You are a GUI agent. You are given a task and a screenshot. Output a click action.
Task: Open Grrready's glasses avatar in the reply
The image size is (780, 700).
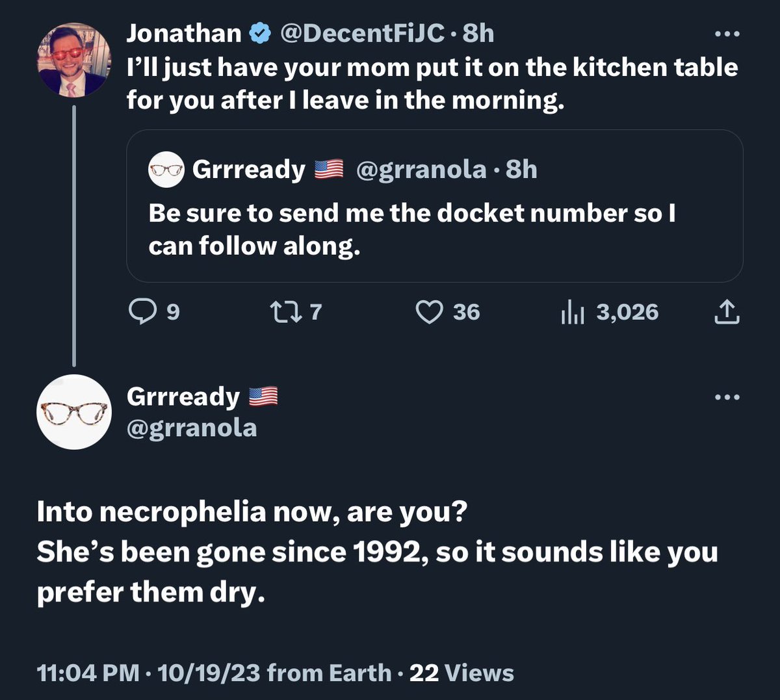pyautogui.click(x=73, y=412)
